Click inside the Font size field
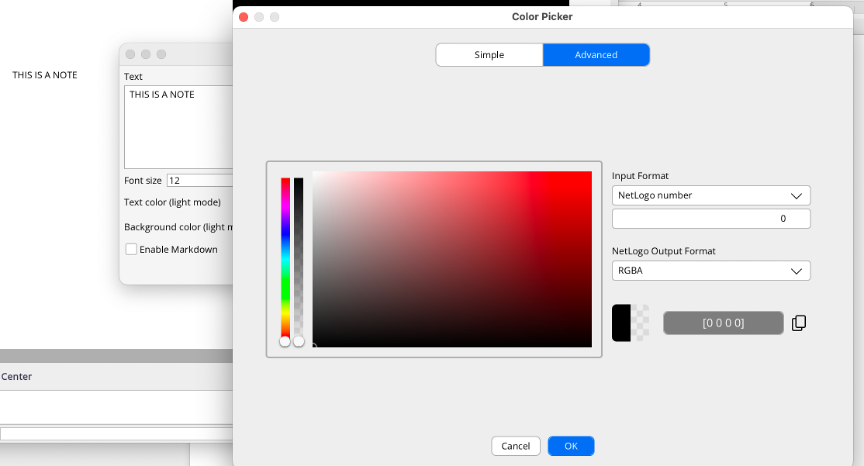The height and width of the screenshot is (466, 864). click(x=200, y=181)
